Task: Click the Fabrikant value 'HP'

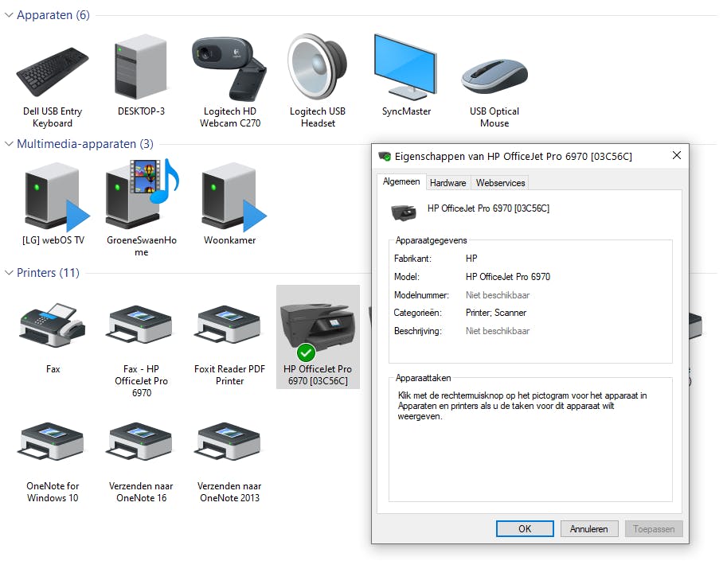Action: pyautogui.click(x=471, y=258)
